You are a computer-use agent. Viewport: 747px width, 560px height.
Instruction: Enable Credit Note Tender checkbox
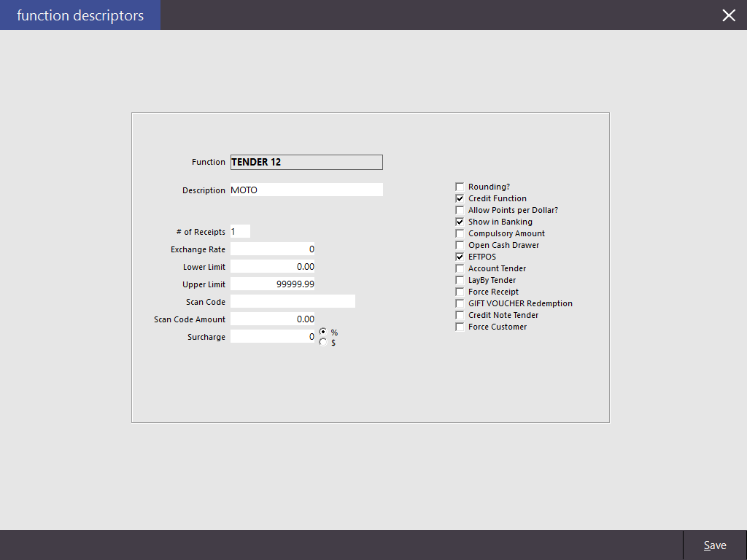coord(460,315)
